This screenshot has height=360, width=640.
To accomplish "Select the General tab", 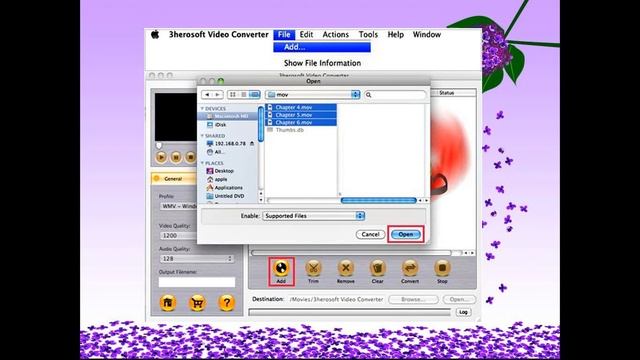I will coord(173,179).
